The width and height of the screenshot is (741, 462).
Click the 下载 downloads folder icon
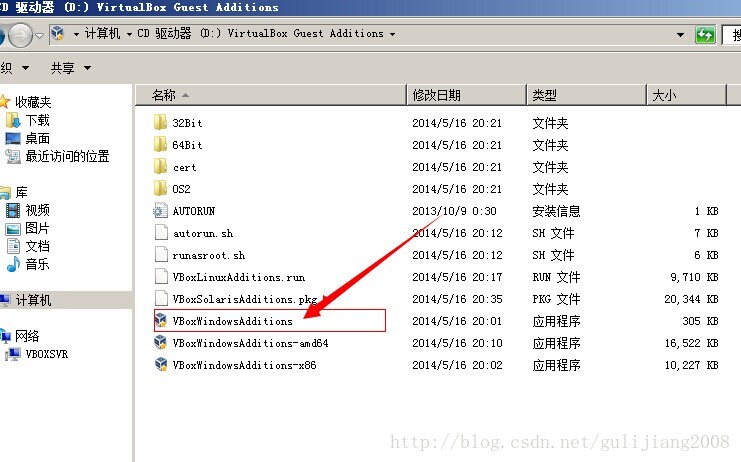pyautogui.click(x=13, y=120)
